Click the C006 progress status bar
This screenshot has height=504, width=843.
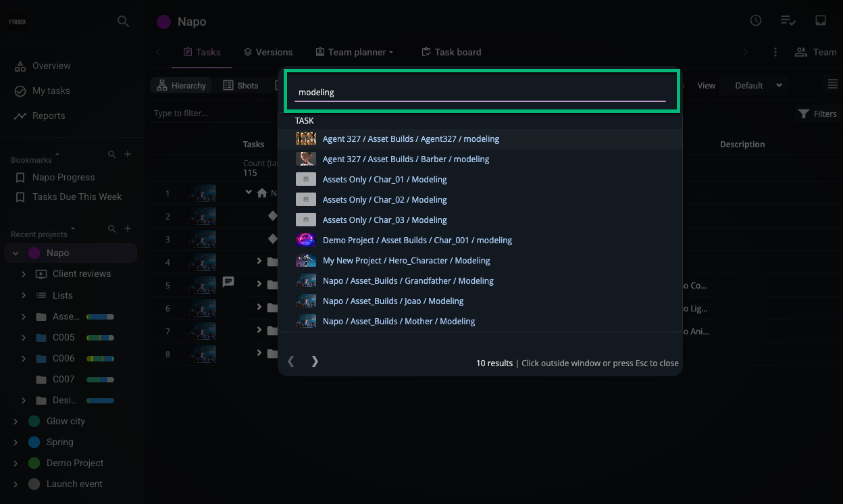tap(100, 359)
